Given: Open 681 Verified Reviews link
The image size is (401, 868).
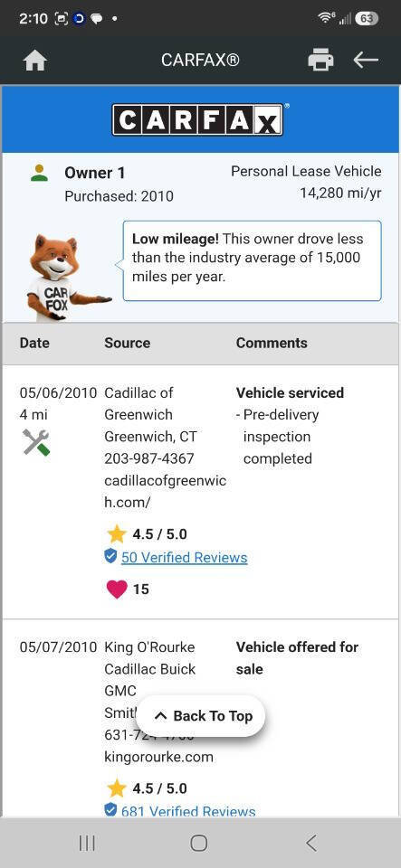Looking at the screenshot, I should click(188, 811).
